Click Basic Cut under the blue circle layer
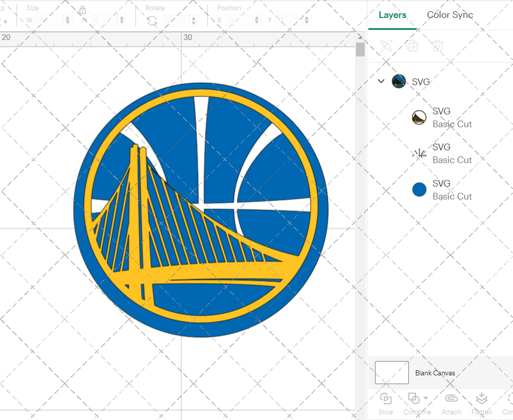Viewport: 513px width, 420px height. pyautogui.click(x=452, y=196)
